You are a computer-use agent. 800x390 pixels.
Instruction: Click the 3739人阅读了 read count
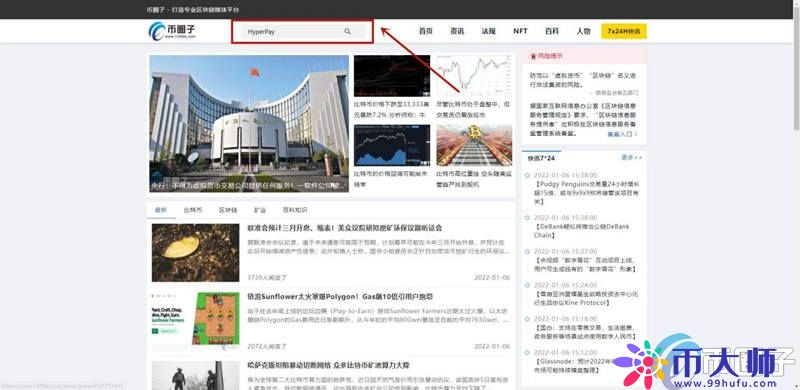coord(267,278)
